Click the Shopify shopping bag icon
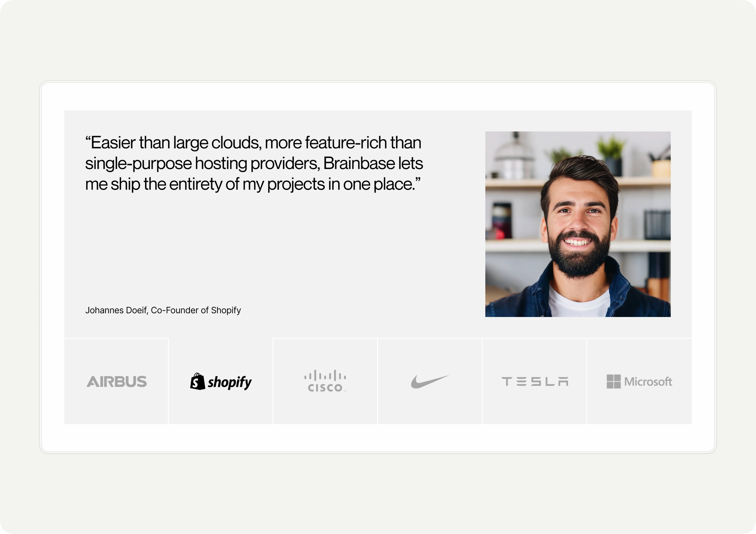 (198, 381)
